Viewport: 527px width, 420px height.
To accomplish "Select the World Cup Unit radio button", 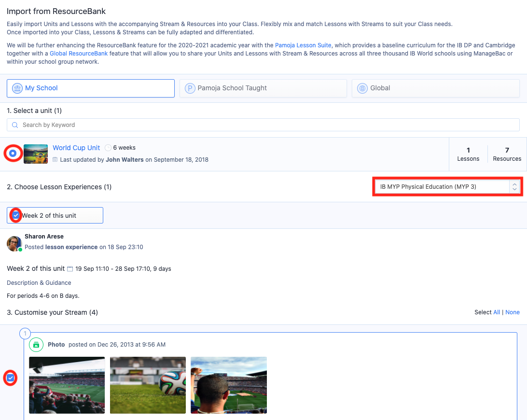I will point(13,154).
